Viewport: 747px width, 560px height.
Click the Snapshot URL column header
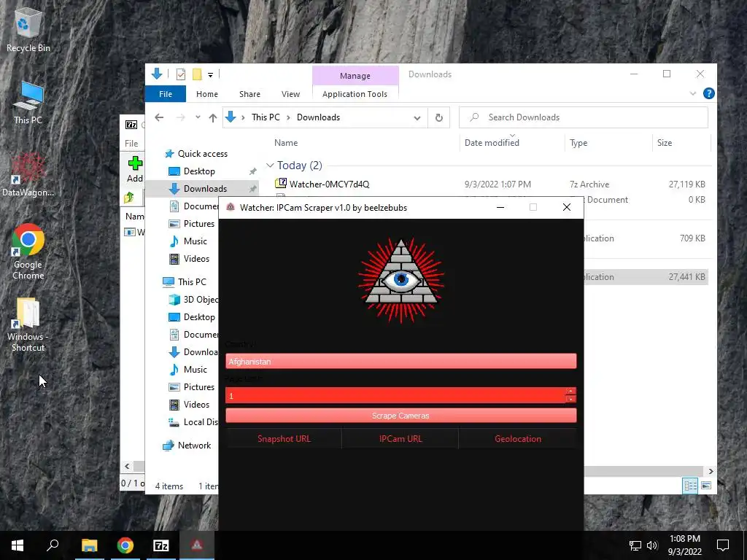click(x=284, y=438)
